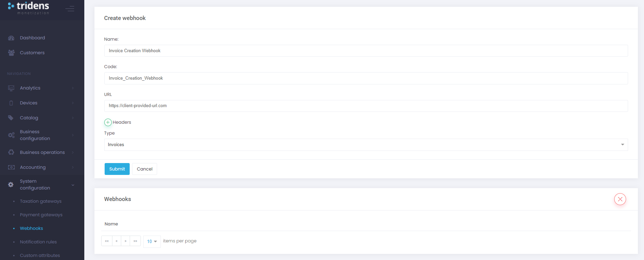Click the Devices phone icon
The width and height of the screenshot is (644, 260).
click(11, 103)
